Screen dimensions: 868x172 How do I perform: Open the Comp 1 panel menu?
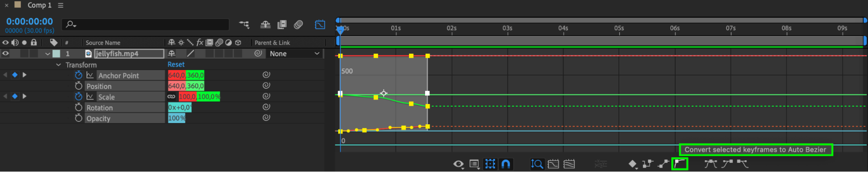pos(61,5)
